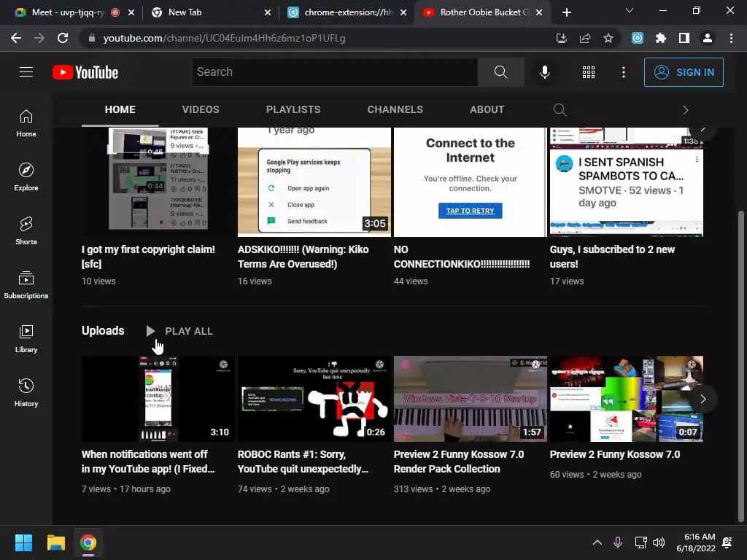The width and height of the screenshot is (747, 560).
Task: Click PLAY ALL for Uploads
Action: (x=179, y=331)
